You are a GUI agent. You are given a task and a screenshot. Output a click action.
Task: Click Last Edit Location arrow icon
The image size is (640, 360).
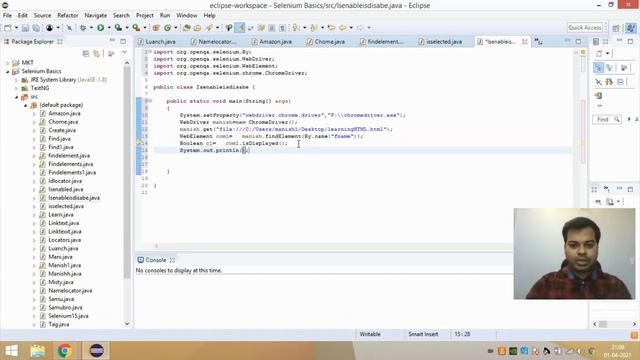(x=331, y=28)
